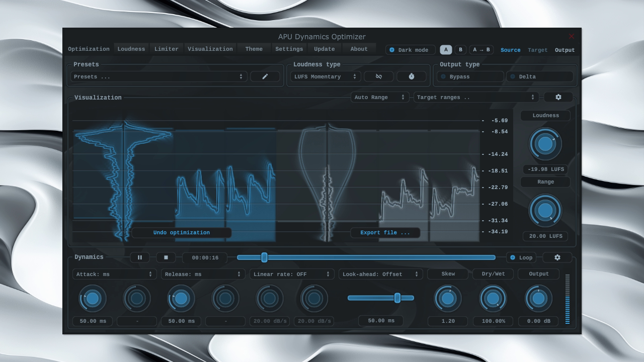This screenshot has height=362, width=644.
Task: Open the Presets dropdown
Action: [x=159, y=76]
